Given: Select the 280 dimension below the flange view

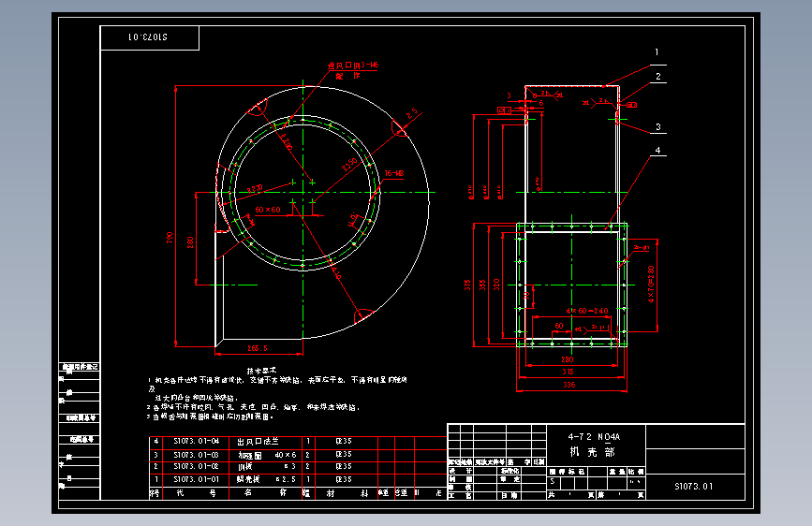Looking at the screenshot, I should [x=567, y=359].
